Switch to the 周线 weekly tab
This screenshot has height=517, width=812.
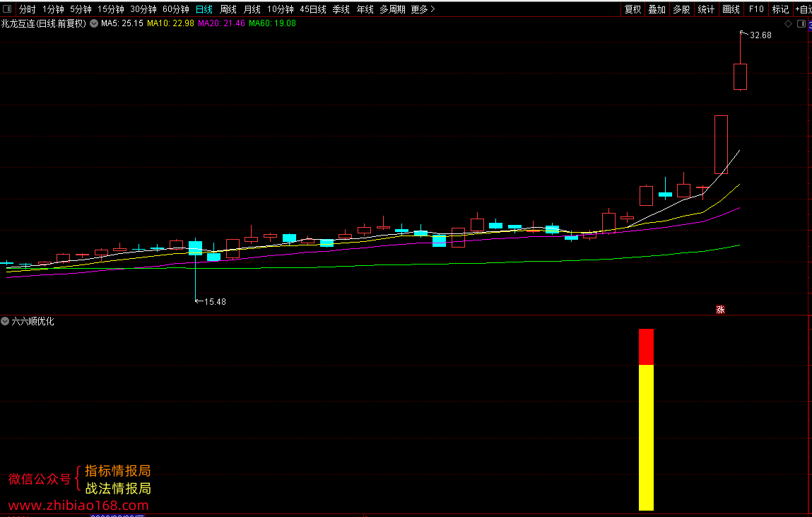(228, 9)
